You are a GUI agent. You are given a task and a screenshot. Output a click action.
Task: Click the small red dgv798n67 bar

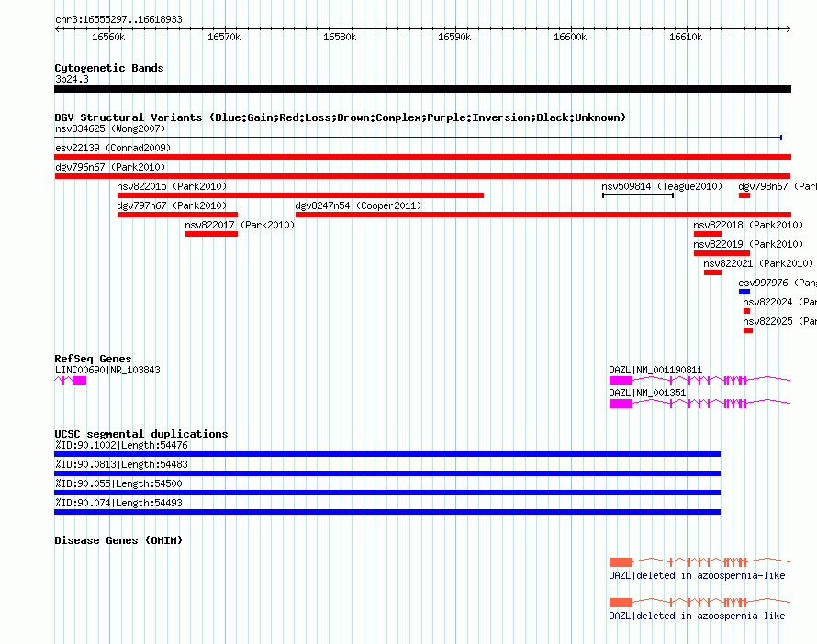tap(744, 195)
